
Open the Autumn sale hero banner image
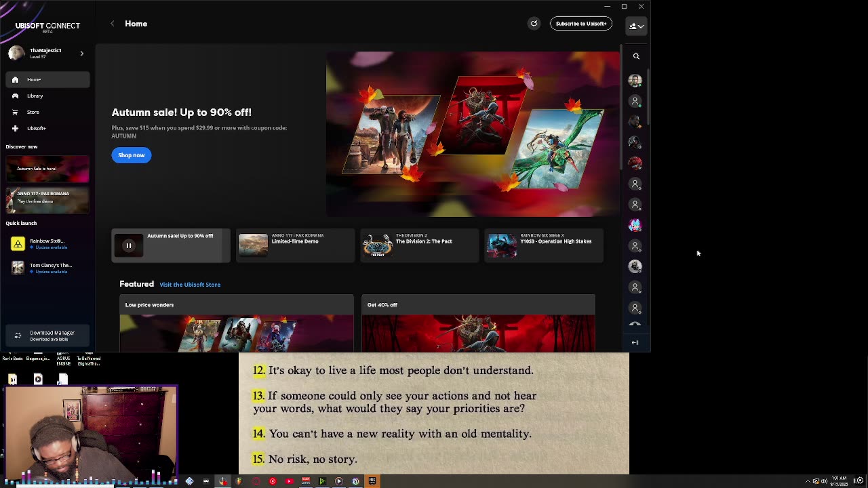click(473, 134)
